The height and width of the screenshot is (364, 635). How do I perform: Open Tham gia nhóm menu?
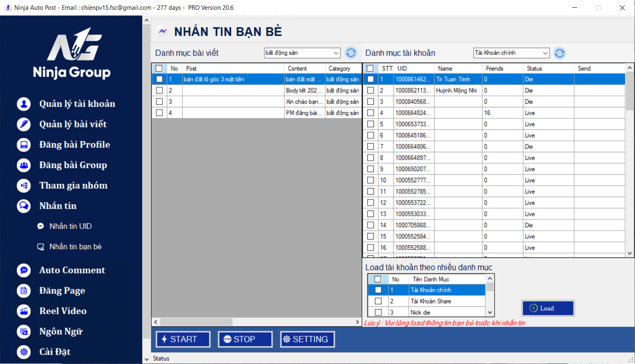point(73,186)
